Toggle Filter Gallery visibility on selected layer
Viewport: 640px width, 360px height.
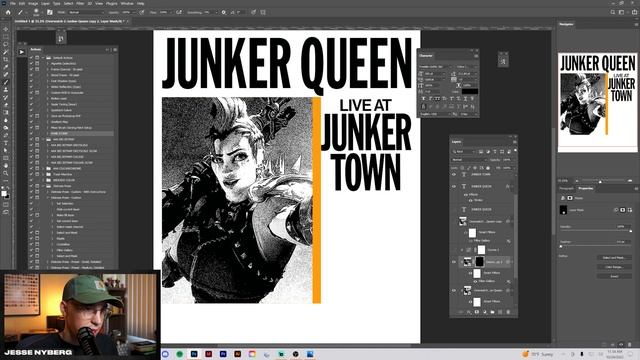click(x=475, y=281)
